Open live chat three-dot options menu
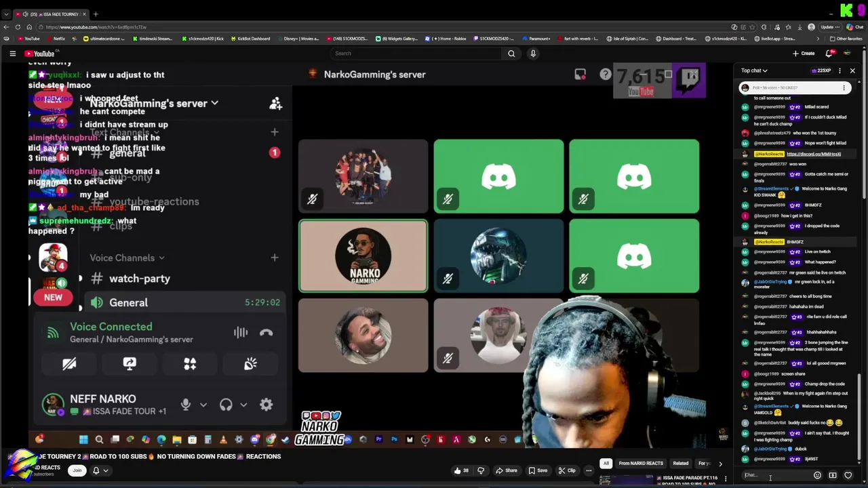The height and width of the screenshot is (488, 868). (x=840, y=70)
